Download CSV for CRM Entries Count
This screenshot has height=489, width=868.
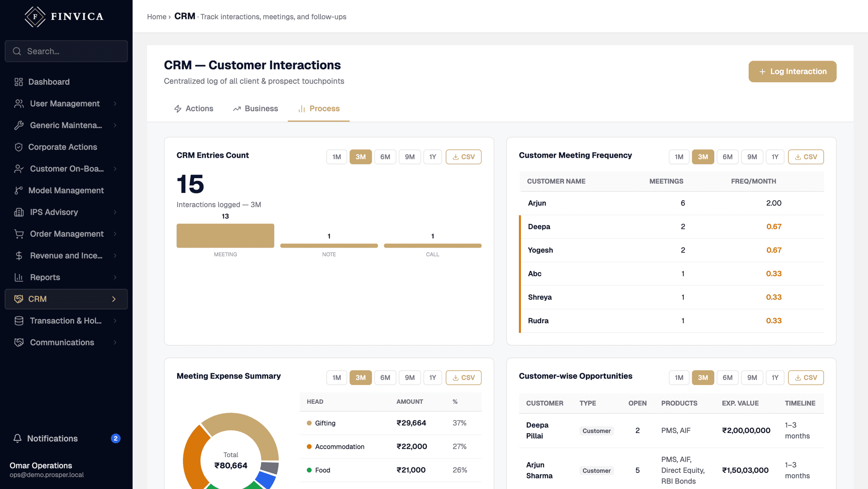tap(463, 157)
